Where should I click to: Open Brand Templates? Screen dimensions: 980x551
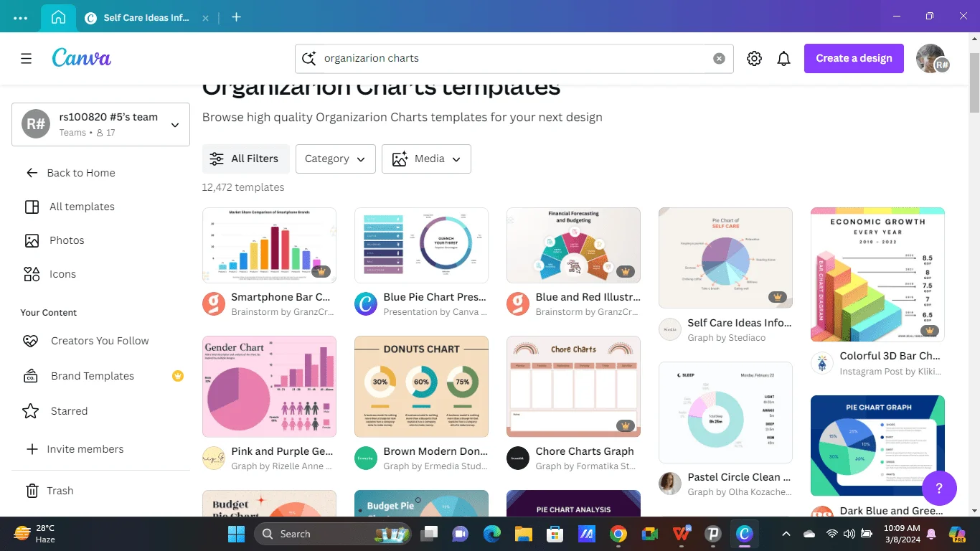click(x=93, y=376)
